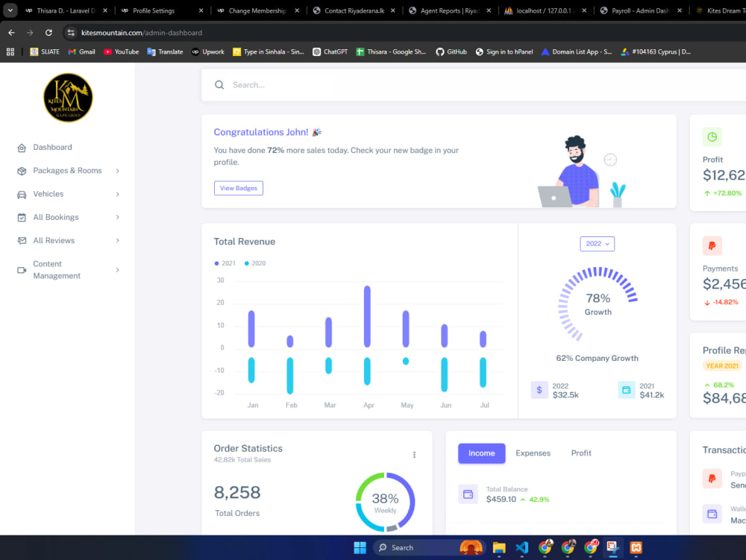Reload the page with refresh icon
The image size is (746, 560).
tap(48, 33)
